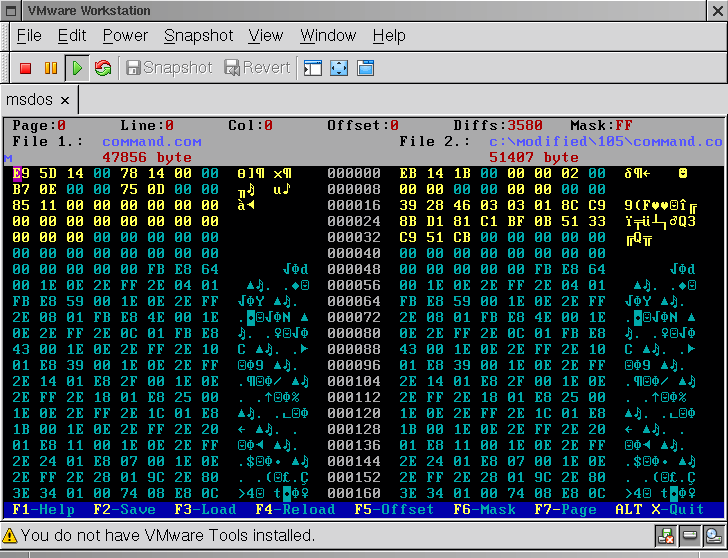This screenshot has width=728, height=558.
Task: Click the F4-Reload label
Action: [x=295, y=510]
